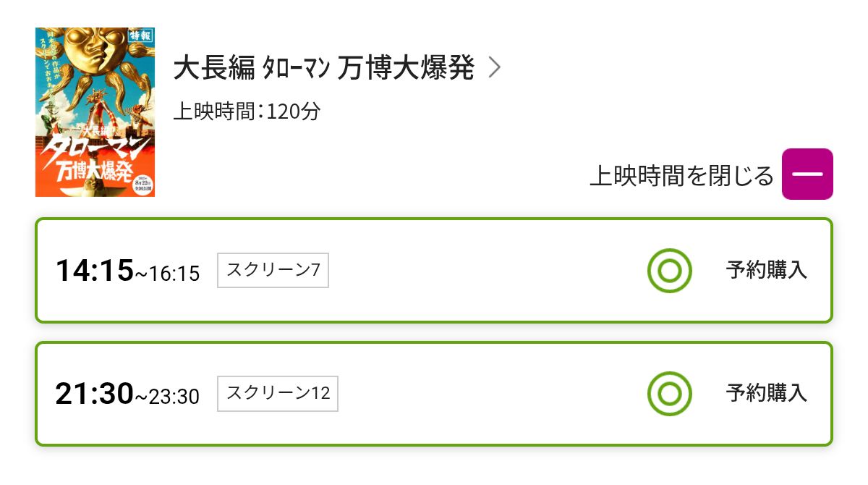Click the availability double-circle icon for 21:30
The width and height of the screenshot is (868, 485).
(670, 393)
